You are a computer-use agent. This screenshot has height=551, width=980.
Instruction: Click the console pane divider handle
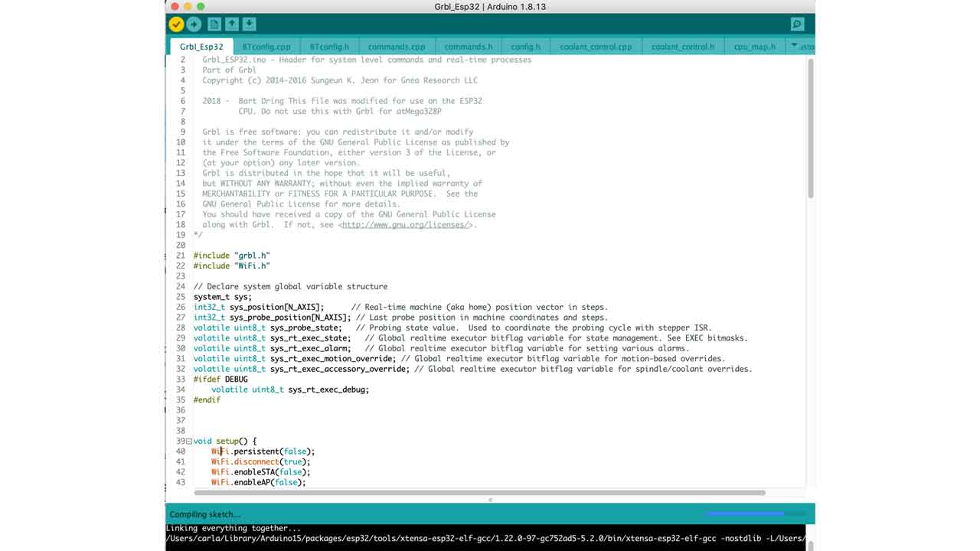click(x=490, y=500)
